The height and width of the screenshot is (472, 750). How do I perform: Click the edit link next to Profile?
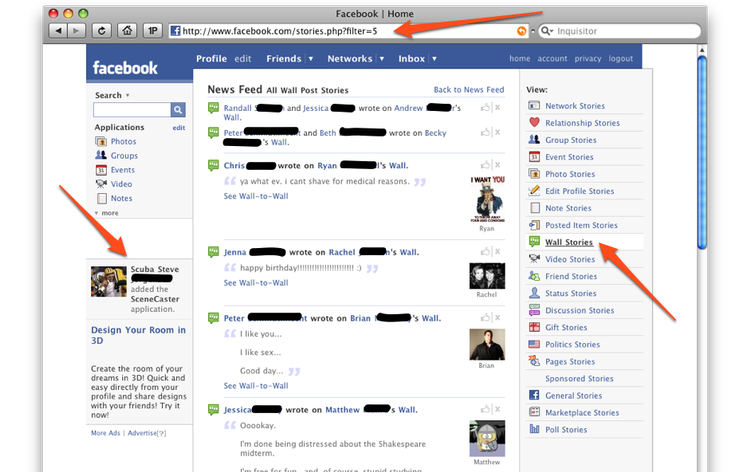tap(243, 59)
